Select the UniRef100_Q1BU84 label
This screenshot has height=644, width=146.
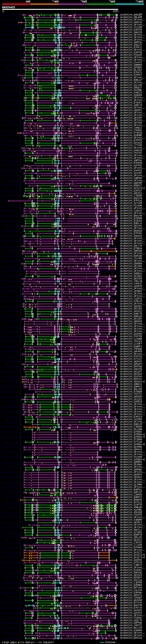pos(131,95)
